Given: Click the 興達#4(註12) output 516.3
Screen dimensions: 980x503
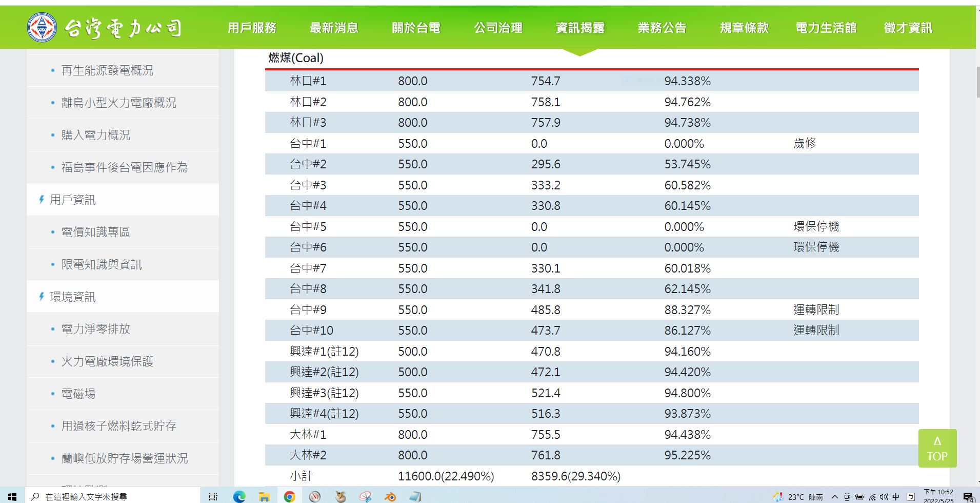Looking at the screenshot, I should point(546,414).
